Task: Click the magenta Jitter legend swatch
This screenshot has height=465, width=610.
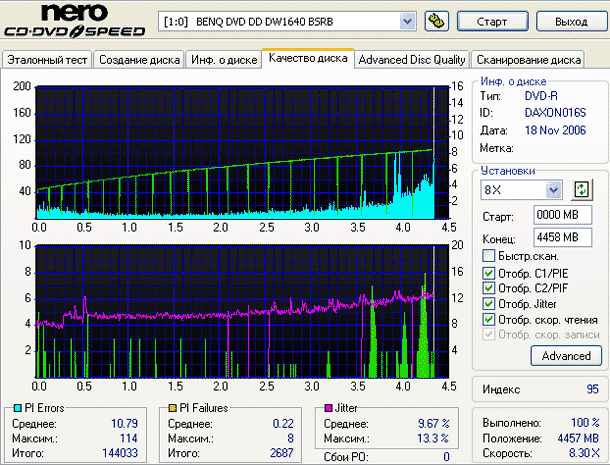Action: point(327,409)
